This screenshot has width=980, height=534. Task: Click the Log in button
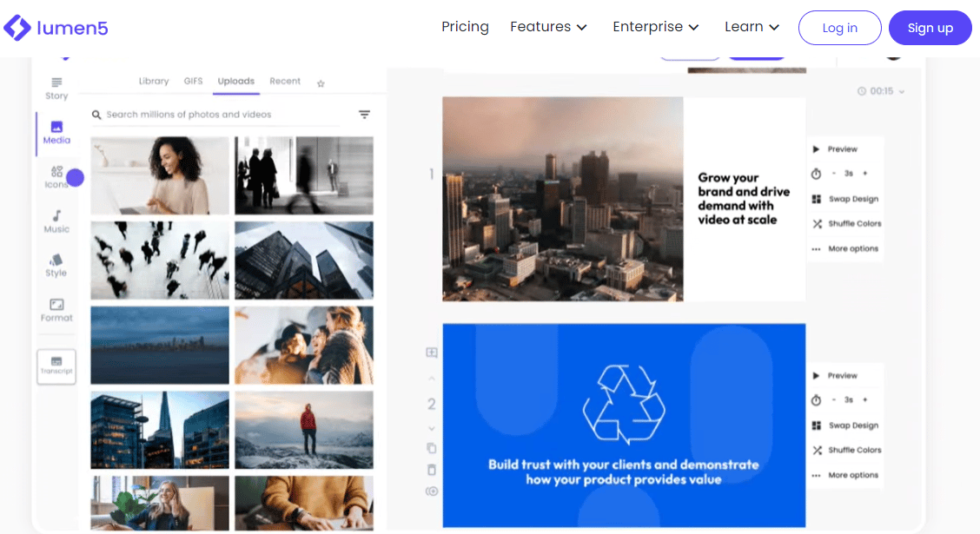[x=839, y=28]
